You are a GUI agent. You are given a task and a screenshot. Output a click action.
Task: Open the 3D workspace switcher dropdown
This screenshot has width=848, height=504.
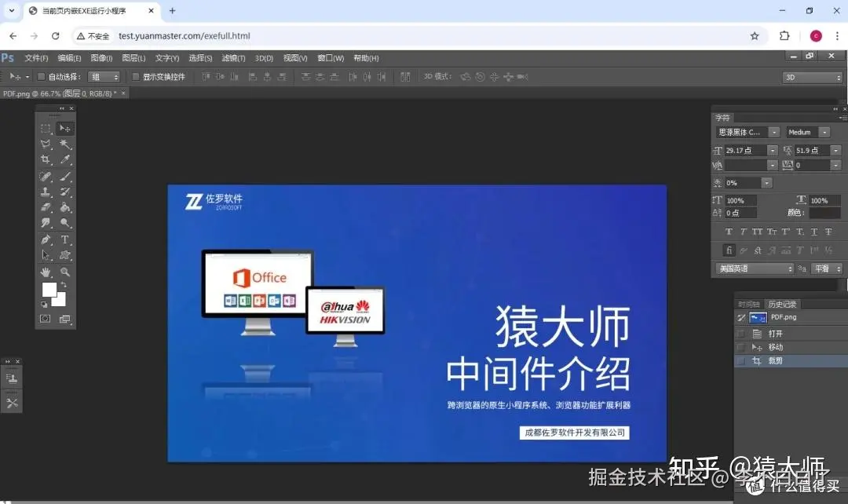point(813,78)
